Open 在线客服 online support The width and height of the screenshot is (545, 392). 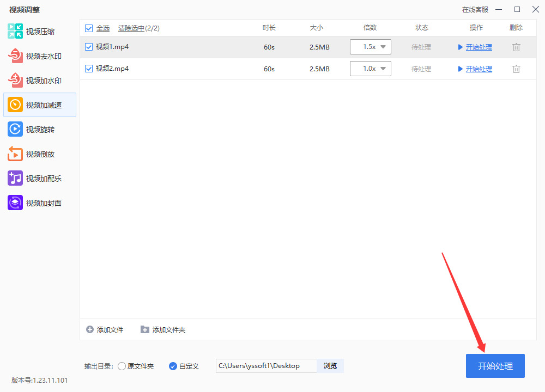475,10
